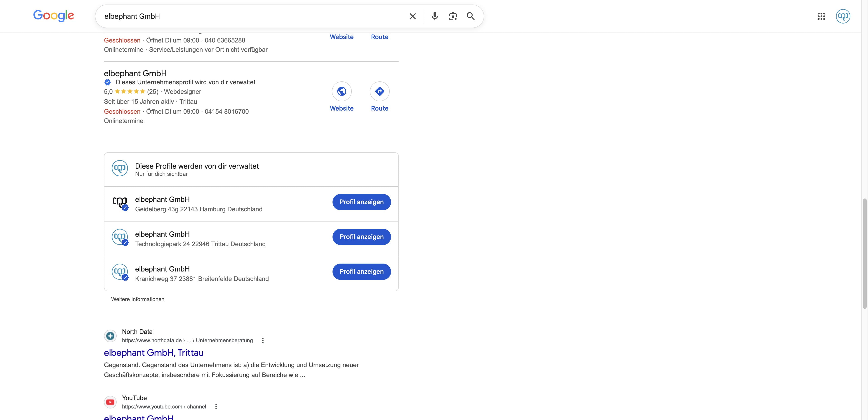Click 'Dieses Unternehmensprofil wird von dir verwaltet' text

pyautogui.click(x=185, y=82)
